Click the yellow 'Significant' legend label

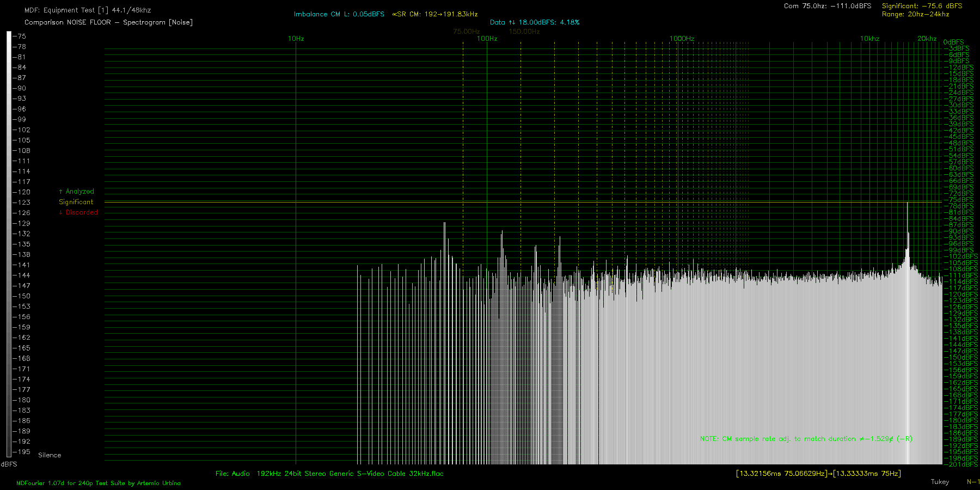coord(76,202)
